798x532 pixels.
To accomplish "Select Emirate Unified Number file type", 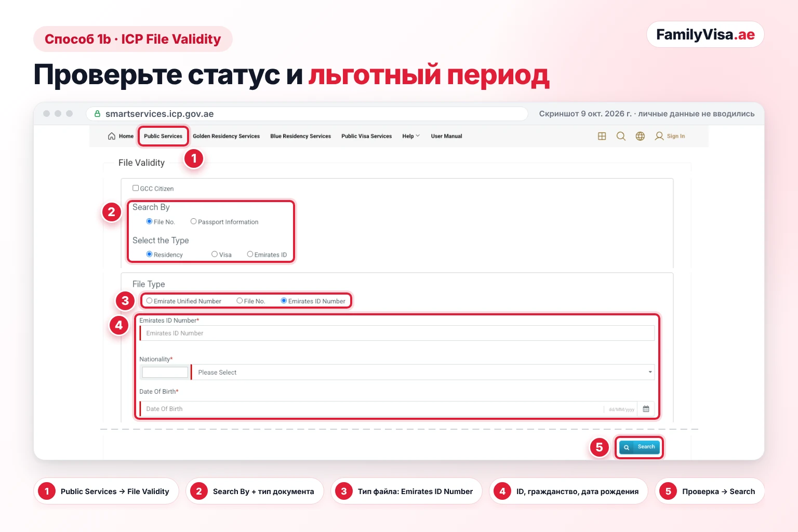I will coord(149,301).
